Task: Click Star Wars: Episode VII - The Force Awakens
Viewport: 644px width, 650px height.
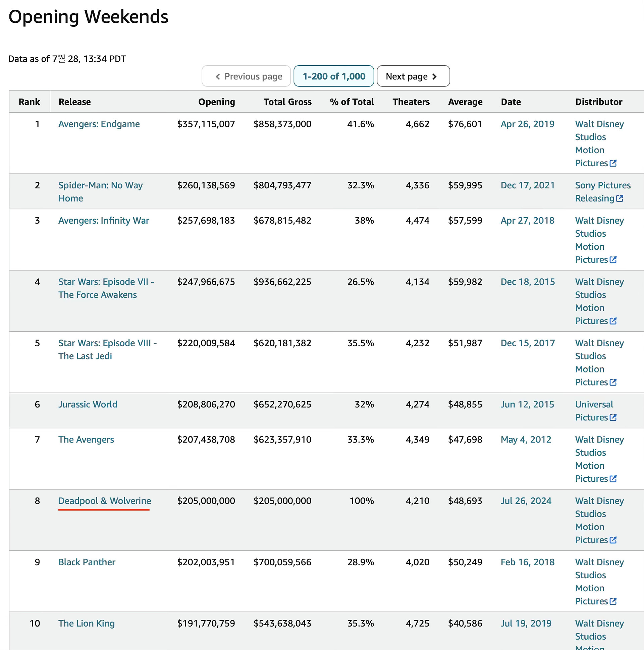Action: 106,288
